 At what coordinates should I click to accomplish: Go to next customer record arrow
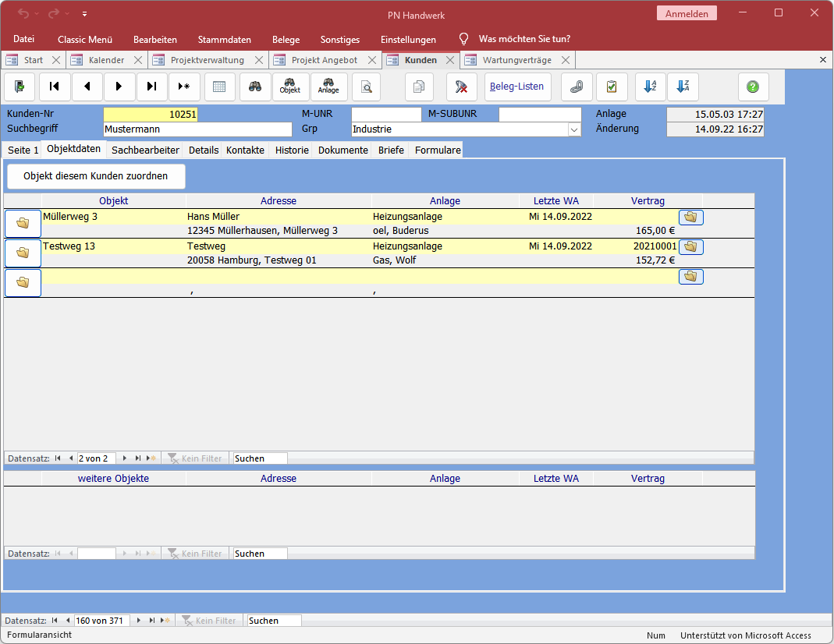pyautogui.click(x=119, y=87)
